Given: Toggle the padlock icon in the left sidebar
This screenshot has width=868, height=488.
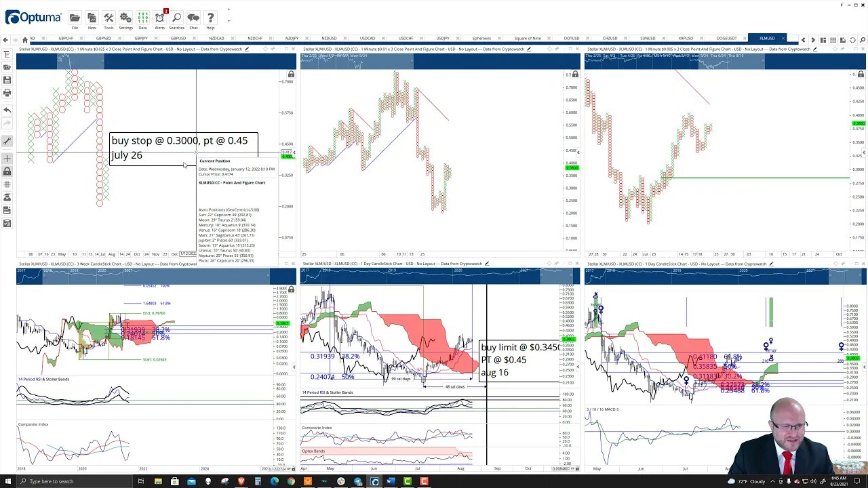Looking at the screenshot, I should (x=7, y=171).
